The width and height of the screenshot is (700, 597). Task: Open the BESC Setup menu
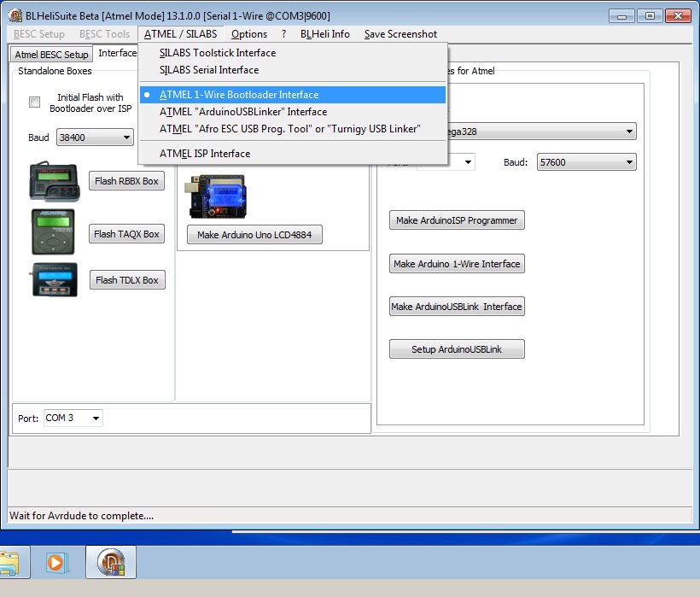39,34
